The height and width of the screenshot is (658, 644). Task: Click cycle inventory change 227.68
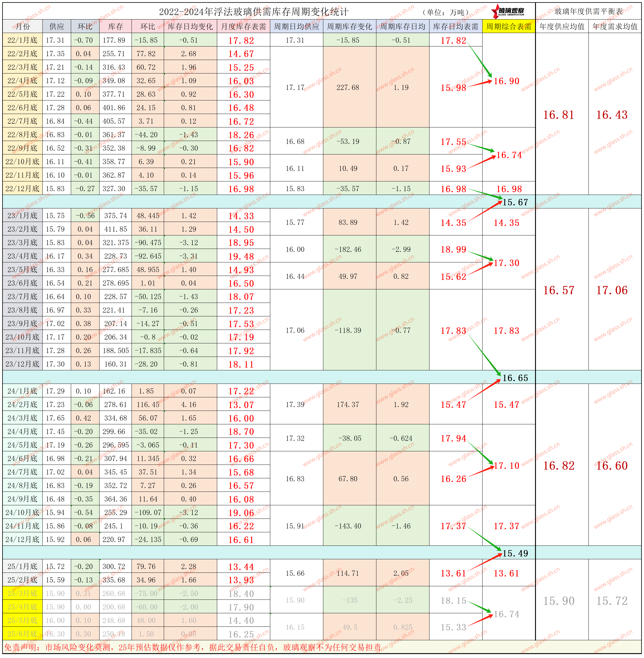348,87
